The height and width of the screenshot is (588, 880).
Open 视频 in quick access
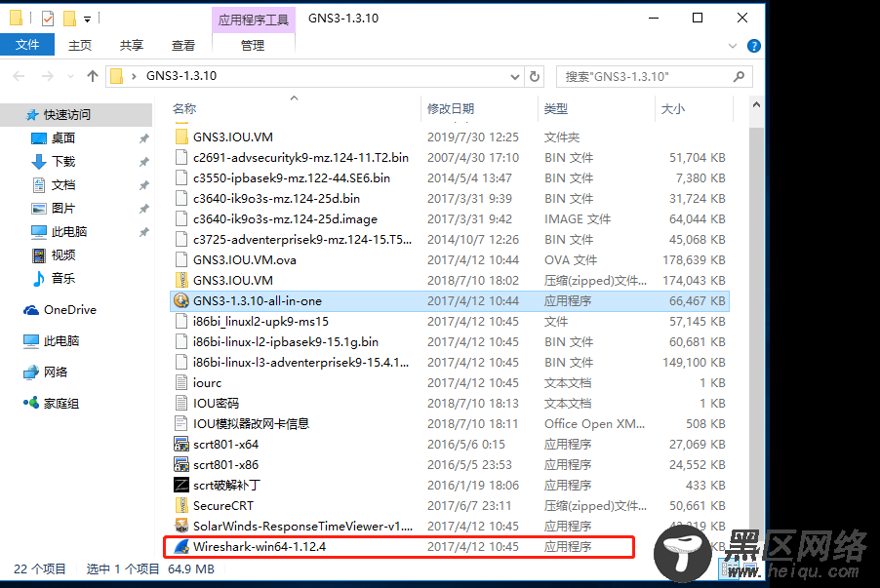tap(54, 255)
